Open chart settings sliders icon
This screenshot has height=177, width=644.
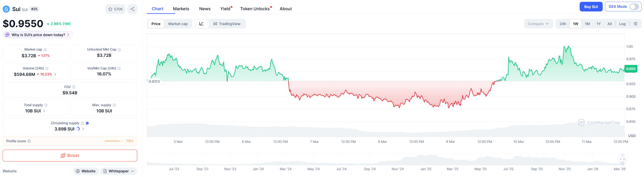pos(635,24)
